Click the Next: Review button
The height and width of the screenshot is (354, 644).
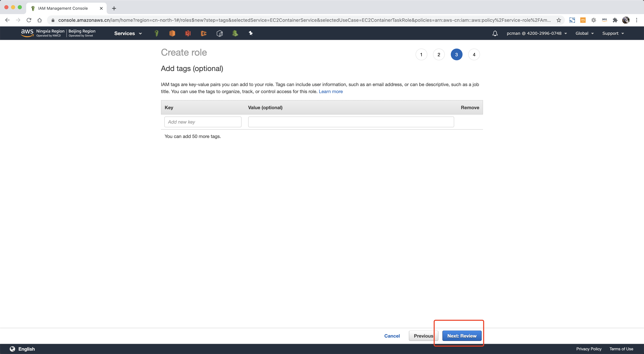(462, 336)
